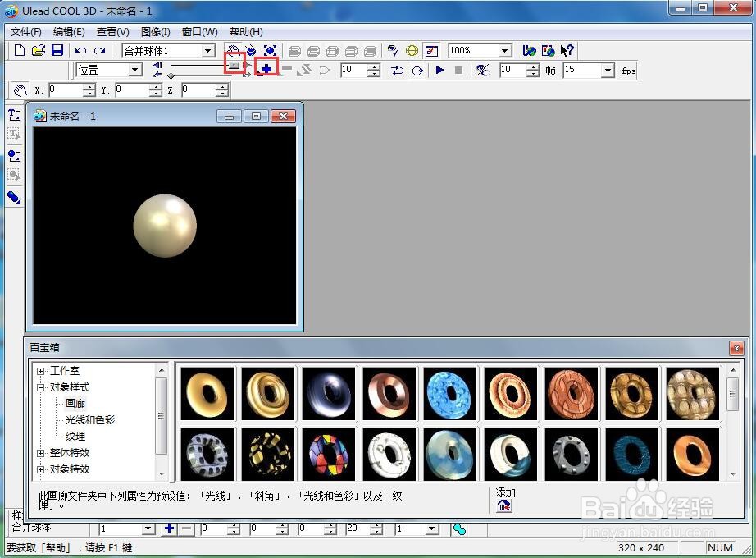Select 纹理 in the tree
The width and height of the screenshot is (756, 558).
75,437
